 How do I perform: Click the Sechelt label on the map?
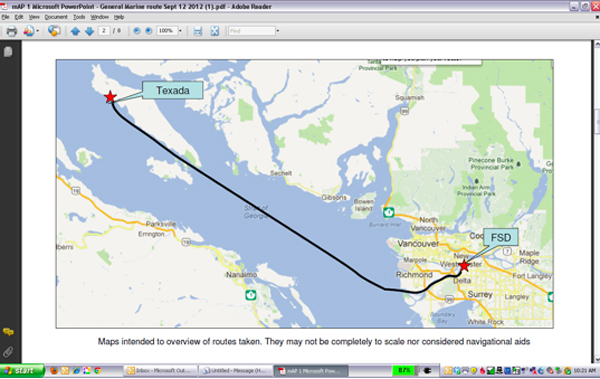(281, 173)
